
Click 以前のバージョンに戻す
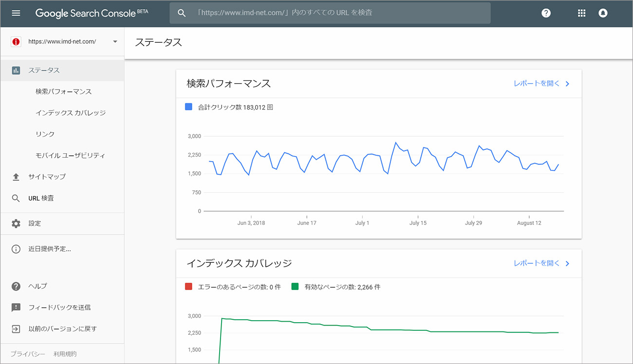click(62, 329)
